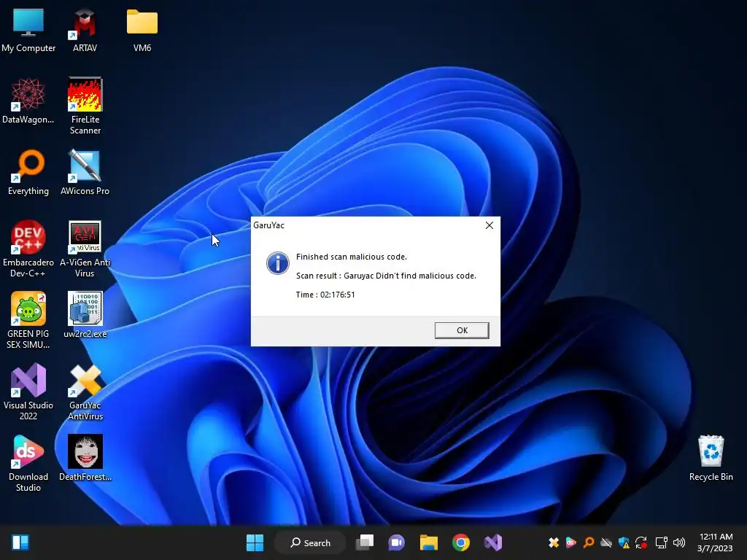Open the Windows Start menu
This screenshot has height=560, width=747.
255,542
